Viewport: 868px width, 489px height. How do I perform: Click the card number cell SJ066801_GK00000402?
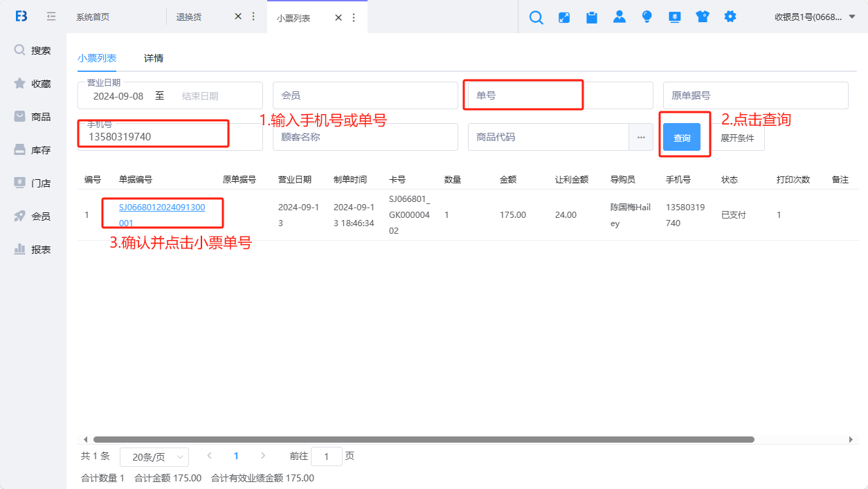coord(410,215)
